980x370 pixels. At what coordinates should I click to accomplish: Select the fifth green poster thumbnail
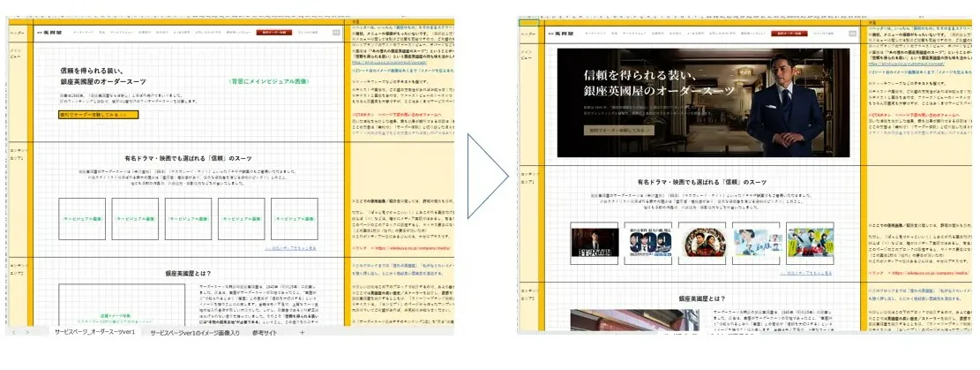pyautogui.click(x=810, y=243)
